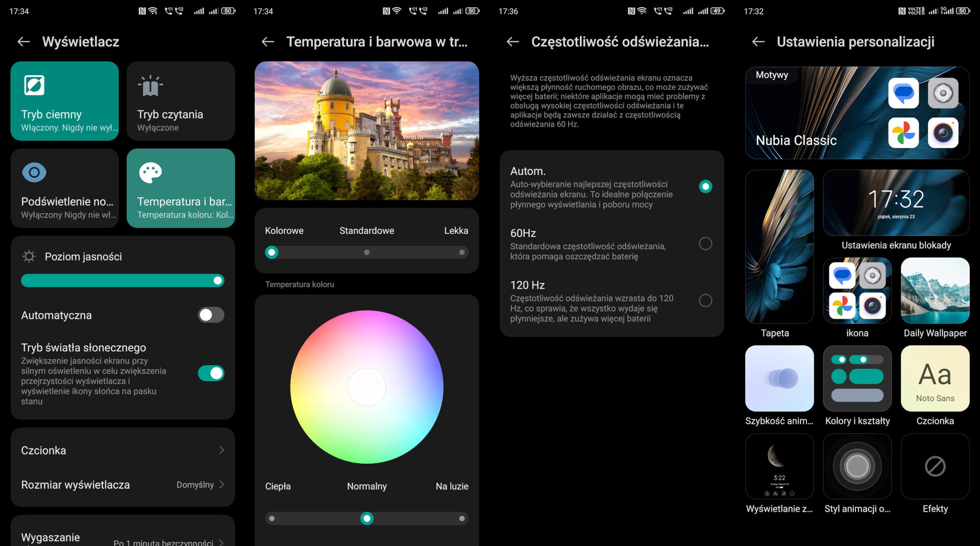
Task: Open the Daily Wallpaper thumbnail
Action: tap(935, 291)
